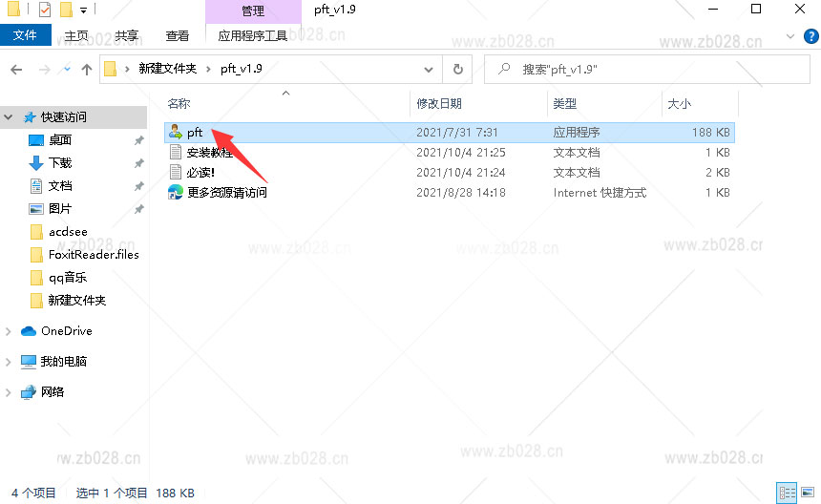
Task: Open the address bar history dropdown
Action: click(429, 69)
